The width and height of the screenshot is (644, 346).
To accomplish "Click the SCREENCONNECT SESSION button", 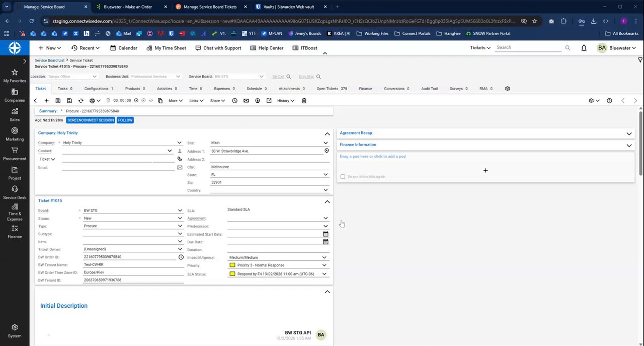I will pyautogui.click(x=91, y=120).
